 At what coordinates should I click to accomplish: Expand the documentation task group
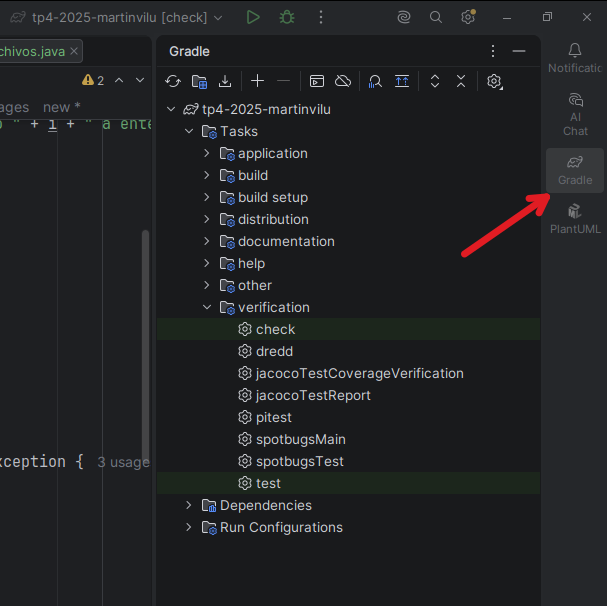[x=207, y=241]
